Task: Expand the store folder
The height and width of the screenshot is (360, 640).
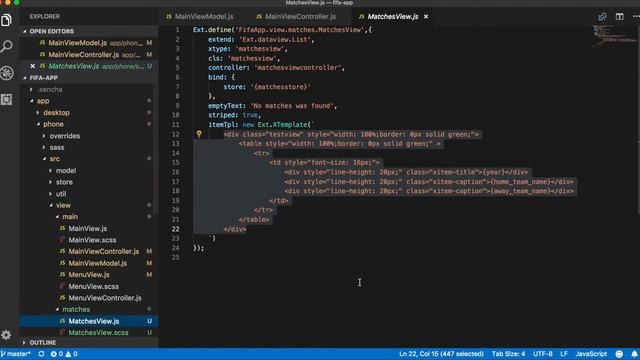Action: (64, 182)
